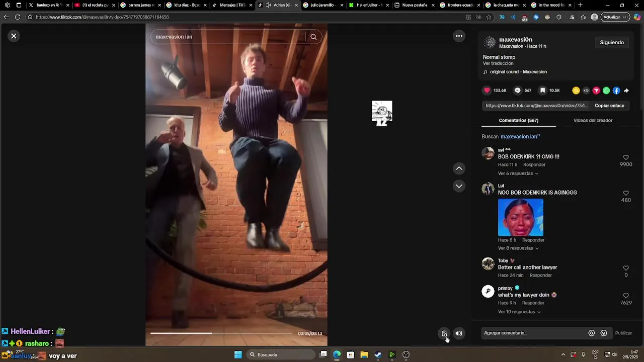Image resolution: width=644 pixels, height=362 pixels.
Task: Click the yellow share icon
Action: (576, 90)
